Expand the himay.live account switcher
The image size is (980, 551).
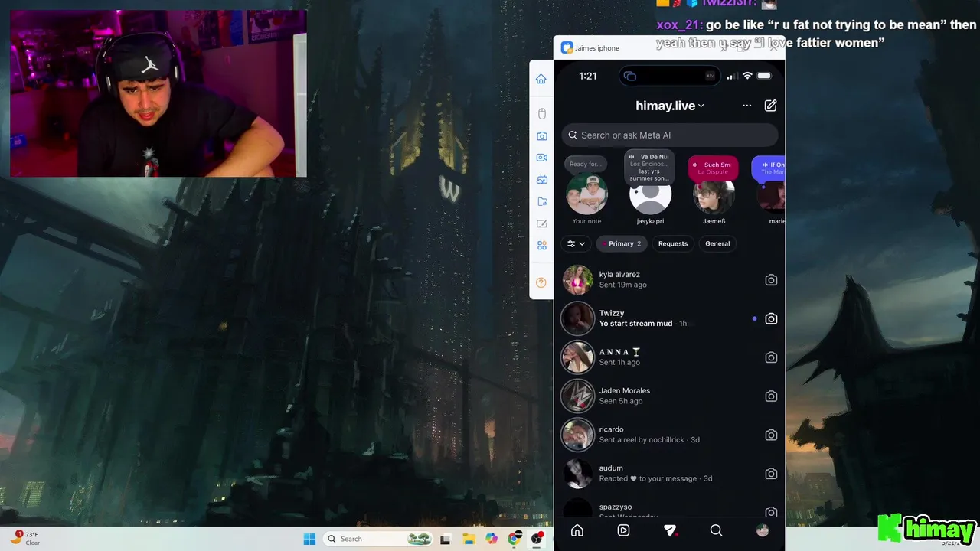click(x=670, y=106)
